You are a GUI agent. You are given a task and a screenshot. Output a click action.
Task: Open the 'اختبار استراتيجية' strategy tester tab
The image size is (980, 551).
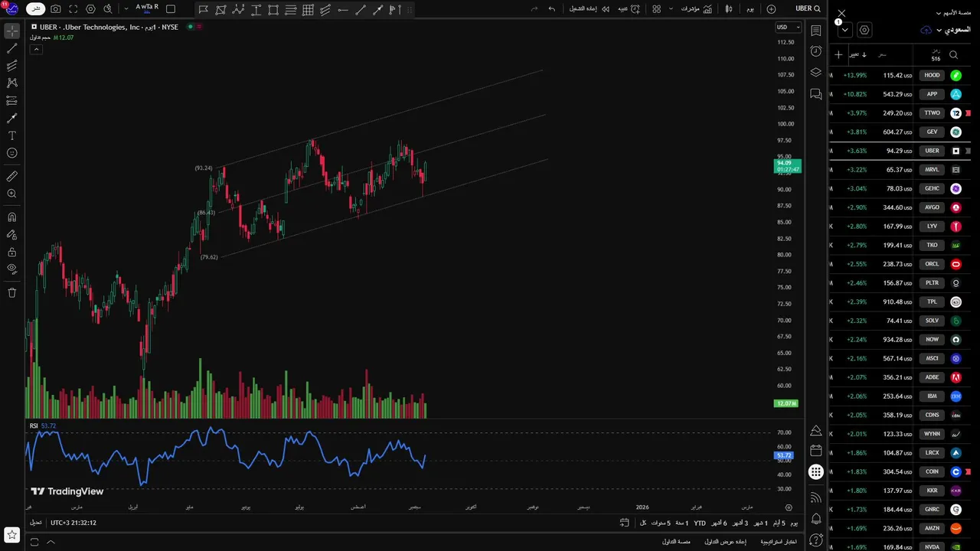tap(779, 542)
